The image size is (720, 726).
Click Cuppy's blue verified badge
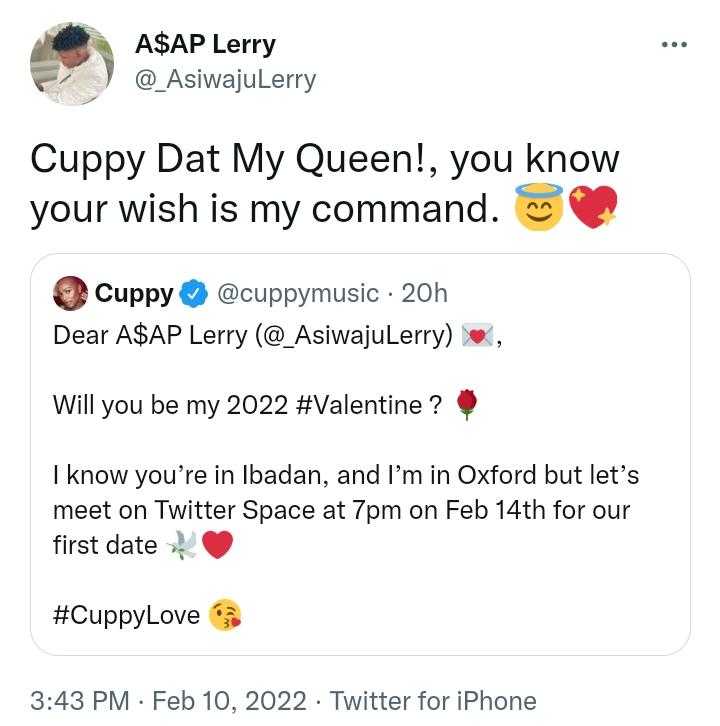(x=193, y=294)
